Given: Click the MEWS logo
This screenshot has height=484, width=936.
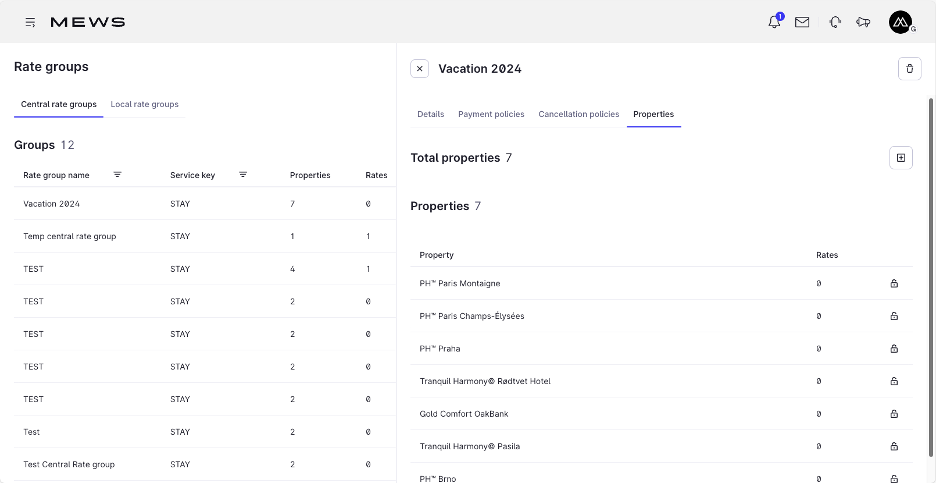Looking at the screenshot, I should pyautogui.click(x=88, y=23).
